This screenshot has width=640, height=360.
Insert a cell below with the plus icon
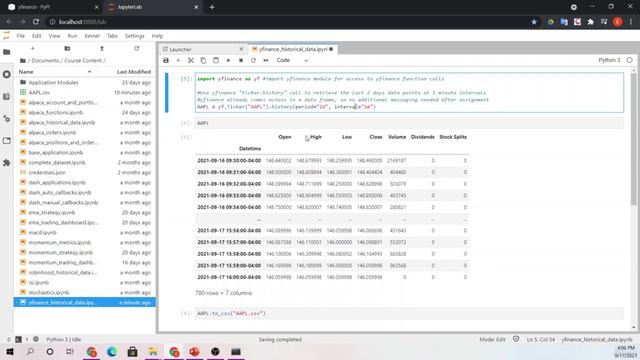coord(178,60)
